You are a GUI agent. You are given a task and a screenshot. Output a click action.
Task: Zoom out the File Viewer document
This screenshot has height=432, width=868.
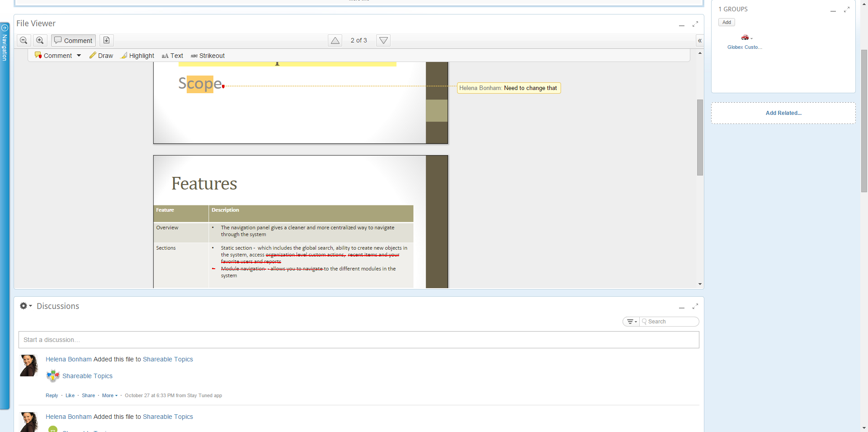click(24, 40)
